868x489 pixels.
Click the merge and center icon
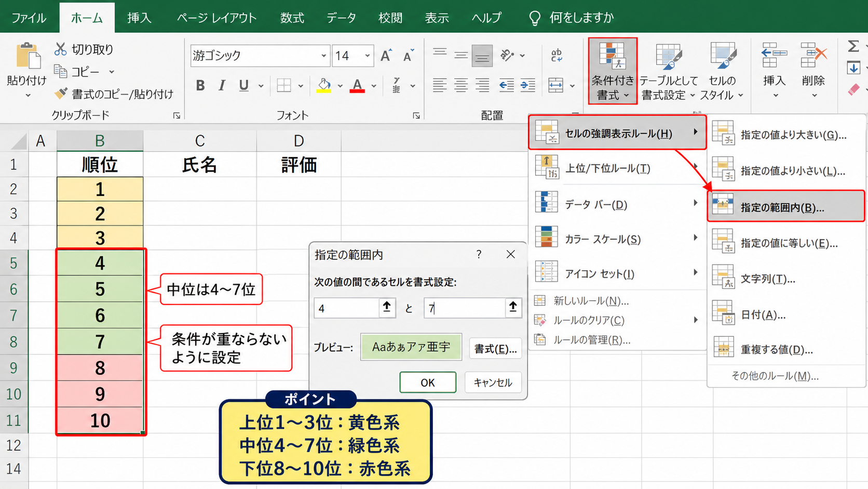(556, 85)
